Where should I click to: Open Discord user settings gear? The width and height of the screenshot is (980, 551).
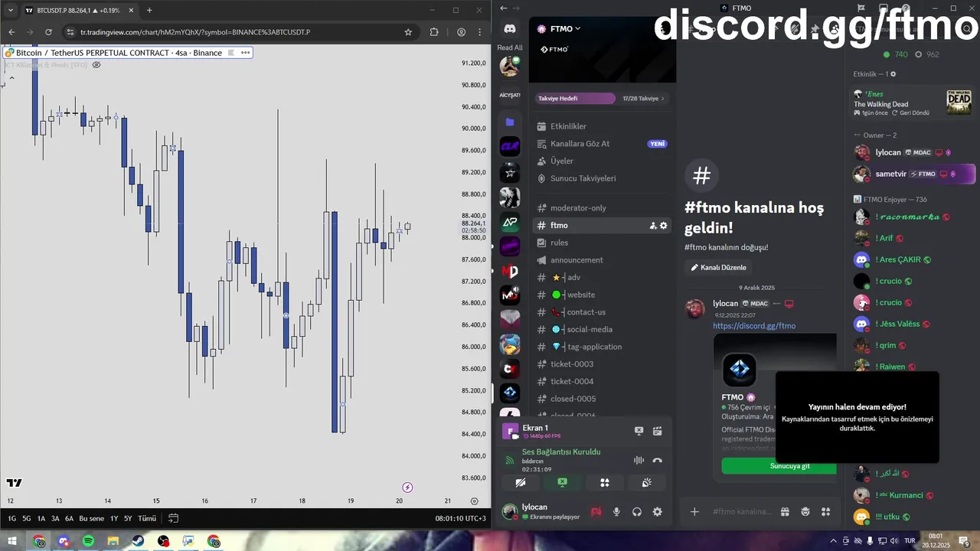tap(657, 512)
